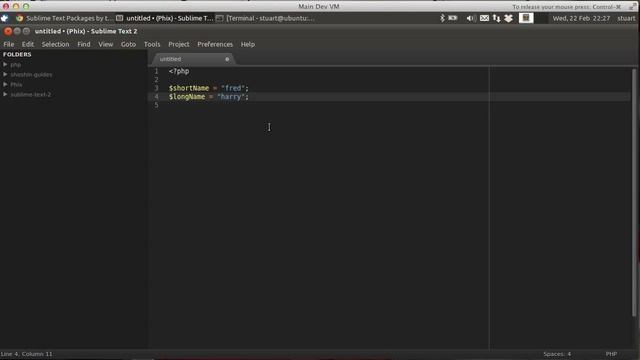Open the View menu
This screenshot has width=640, height=360.
pos(105,44)
